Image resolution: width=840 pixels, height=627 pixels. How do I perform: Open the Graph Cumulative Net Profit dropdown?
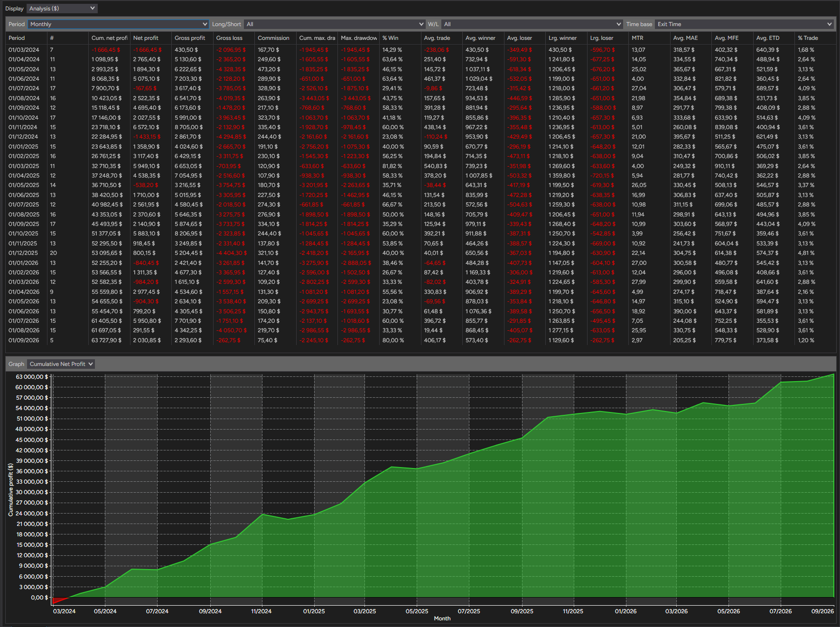[61, 364]
